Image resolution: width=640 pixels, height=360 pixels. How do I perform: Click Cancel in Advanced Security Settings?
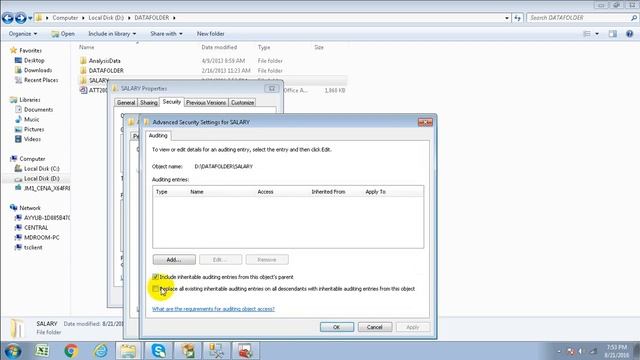[x=375, y=327]
